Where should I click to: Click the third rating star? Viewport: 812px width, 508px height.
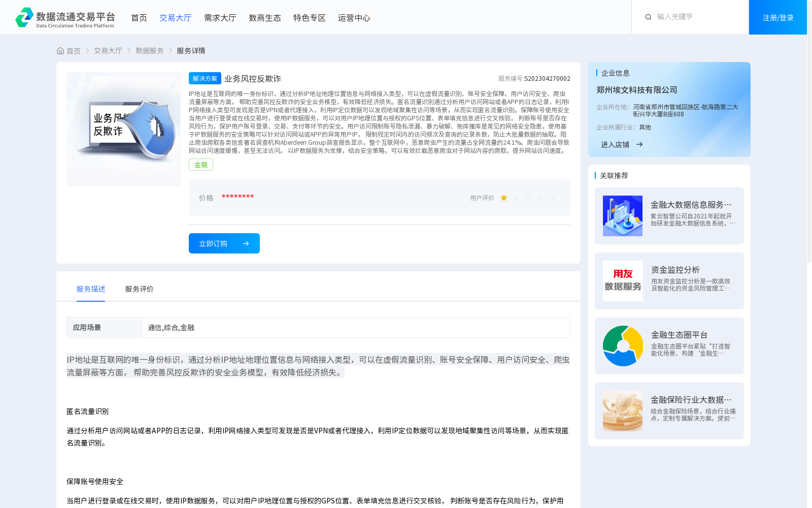point(528,198)
